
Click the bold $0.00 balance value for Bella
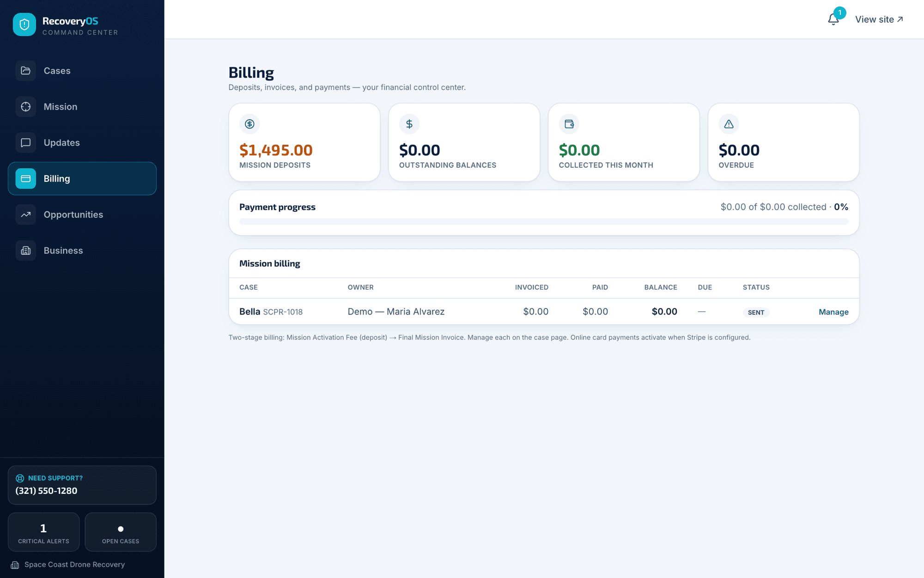(x=664, y=312)
